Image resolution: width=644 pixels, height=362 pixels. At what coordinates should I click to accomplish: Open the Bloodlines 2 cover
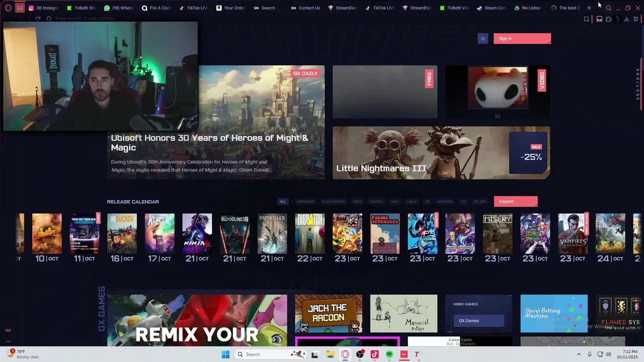point(234,233)
